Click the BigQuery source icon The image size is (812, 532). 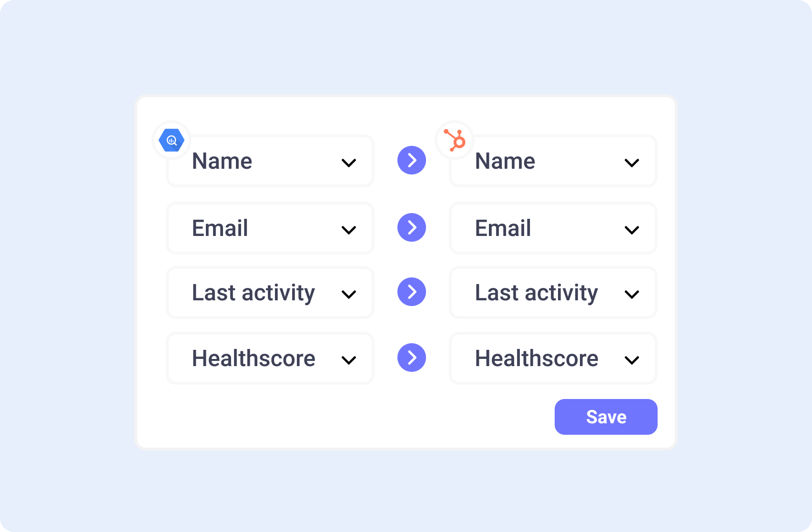point(172,140)
